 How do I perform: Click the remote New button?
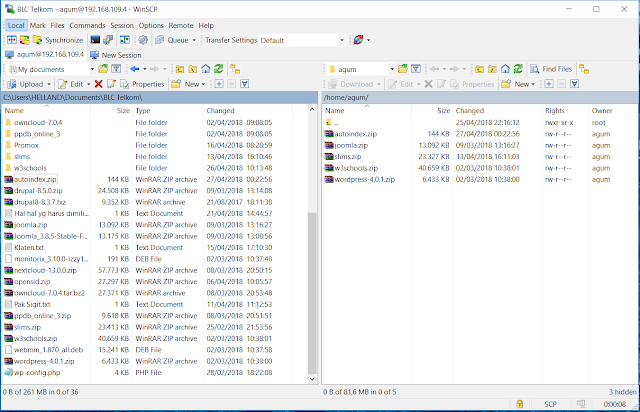pyautogui.click(x=518, y=84)
